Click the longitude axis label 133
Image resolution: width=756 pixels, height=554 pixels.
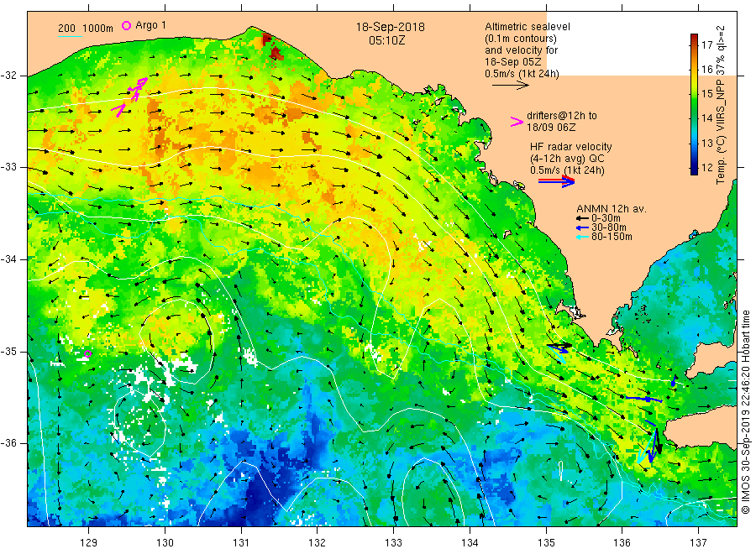393,543
